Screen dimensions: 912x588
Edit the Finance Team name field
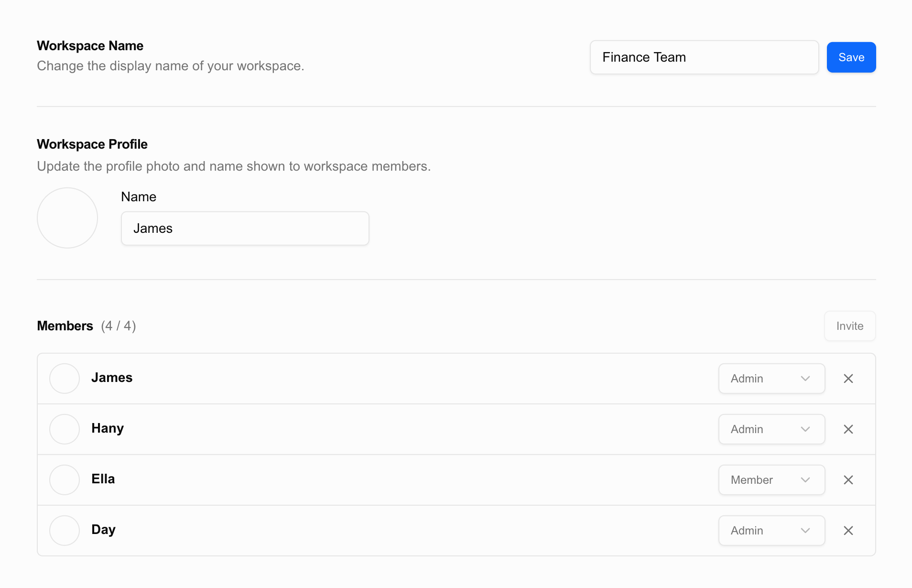(704, 57)
